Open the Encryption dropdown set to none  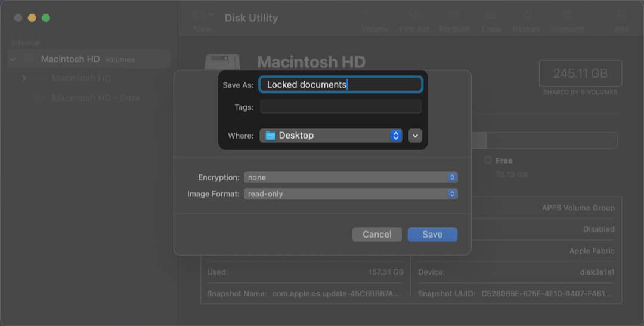[351, 177]
